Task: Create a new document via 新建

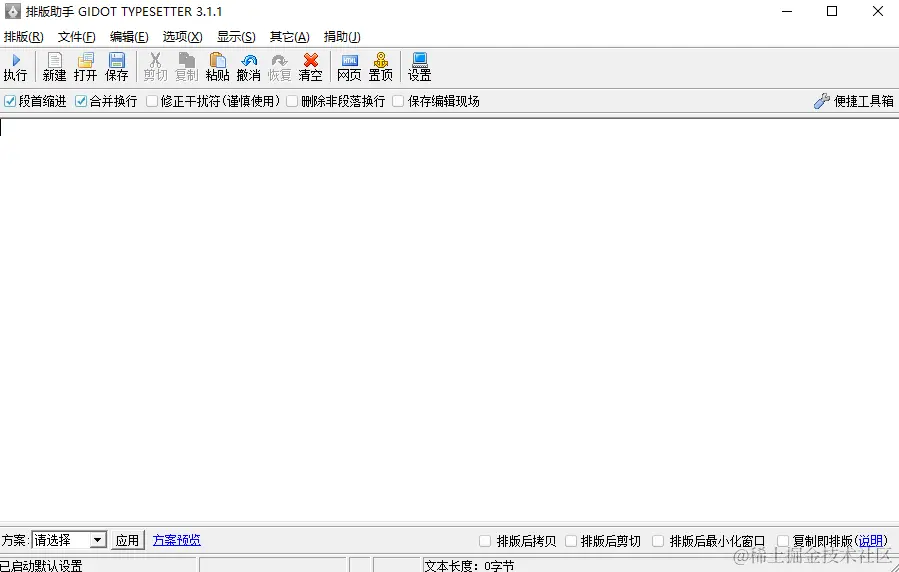Action: point(54,67)
